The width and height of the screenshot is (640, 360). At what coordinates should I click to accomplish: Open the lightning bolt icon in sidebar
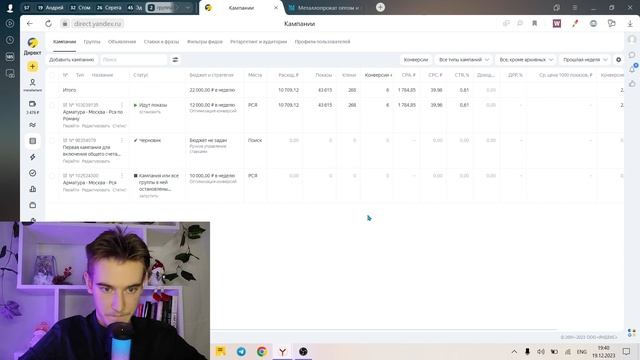[33, 157]
